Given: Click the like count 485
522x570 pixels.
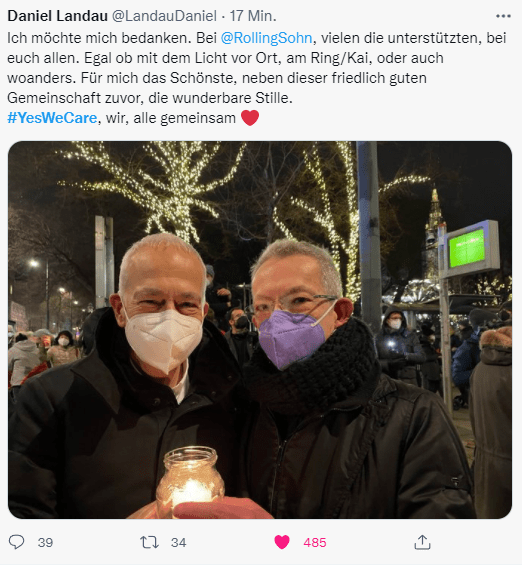Looking at the screenshot, I should point(315,542).
